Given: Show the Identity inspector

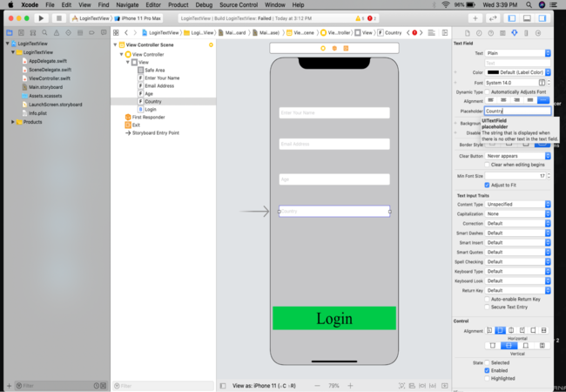Looking at the screenshot, I should [502, 33].
